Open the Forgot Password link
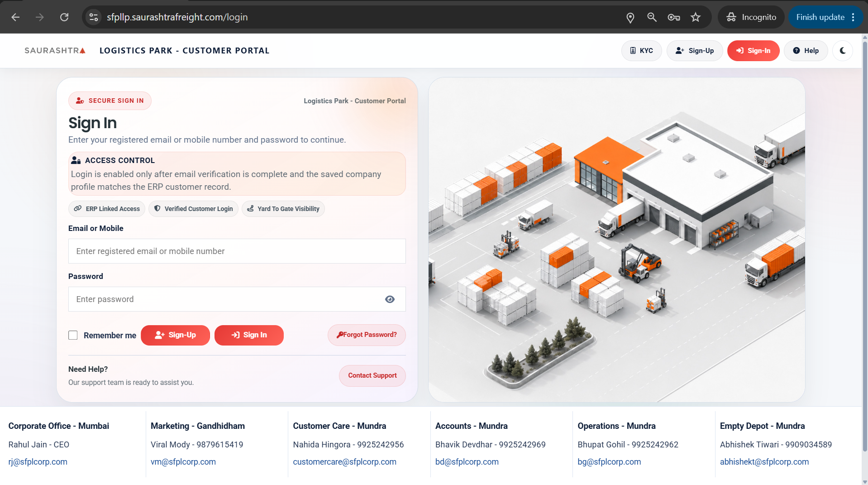 367,335
